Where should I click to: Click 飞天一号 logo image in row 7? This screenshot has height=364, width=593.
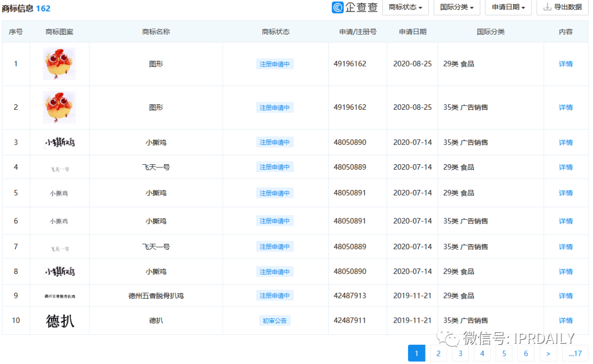click(60, 249)
